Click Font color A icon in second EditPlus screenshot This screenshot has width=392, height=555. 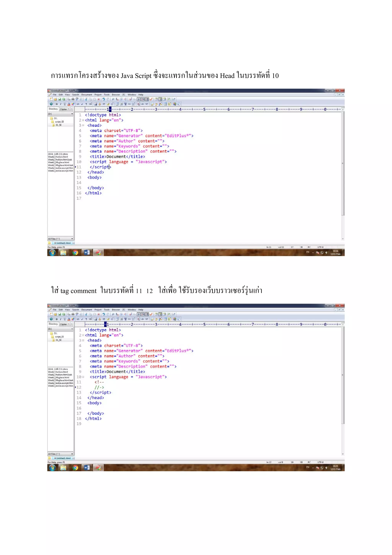[69, 319]
